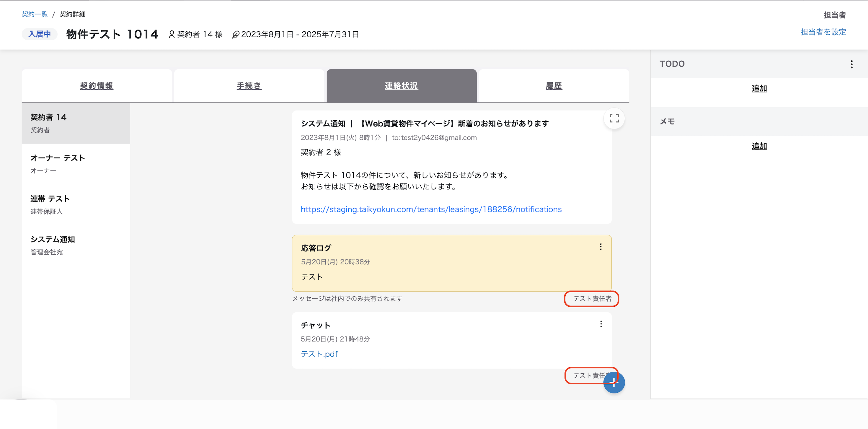Click テスト責任者 label under 応答ログ
The width and height of the screenshot is (868, 429).
592,298
